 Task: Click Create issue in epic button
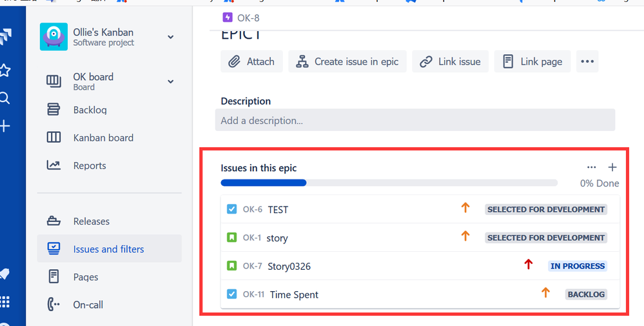(x=347, y=62)
